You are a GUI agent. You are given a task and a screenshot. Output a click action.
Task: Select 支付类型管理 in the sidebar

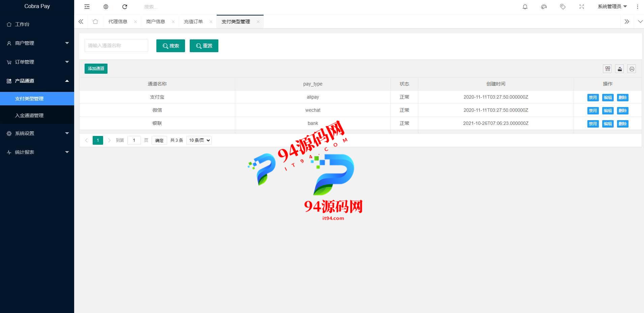click(x=37, y=99)
